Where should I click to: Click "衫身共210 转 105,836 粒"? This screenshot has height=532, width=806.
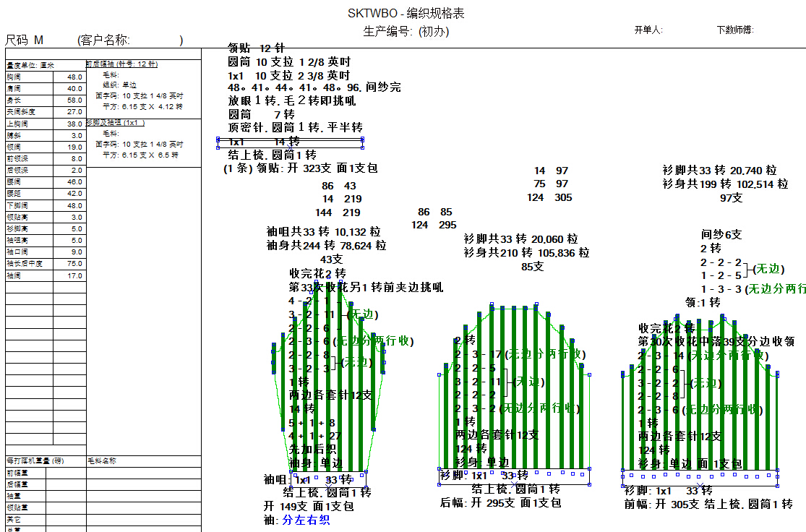click(526, 253)
